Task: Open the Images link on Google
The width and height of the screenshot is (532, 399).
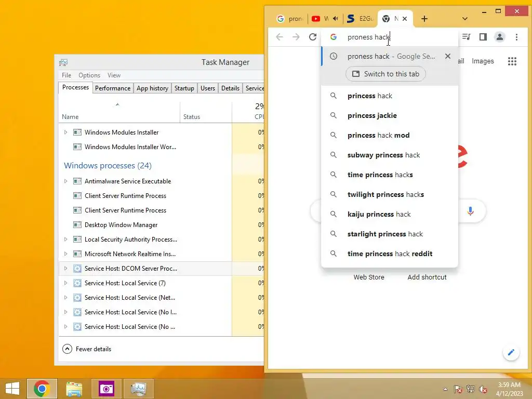Action: (x=483, y=61)
